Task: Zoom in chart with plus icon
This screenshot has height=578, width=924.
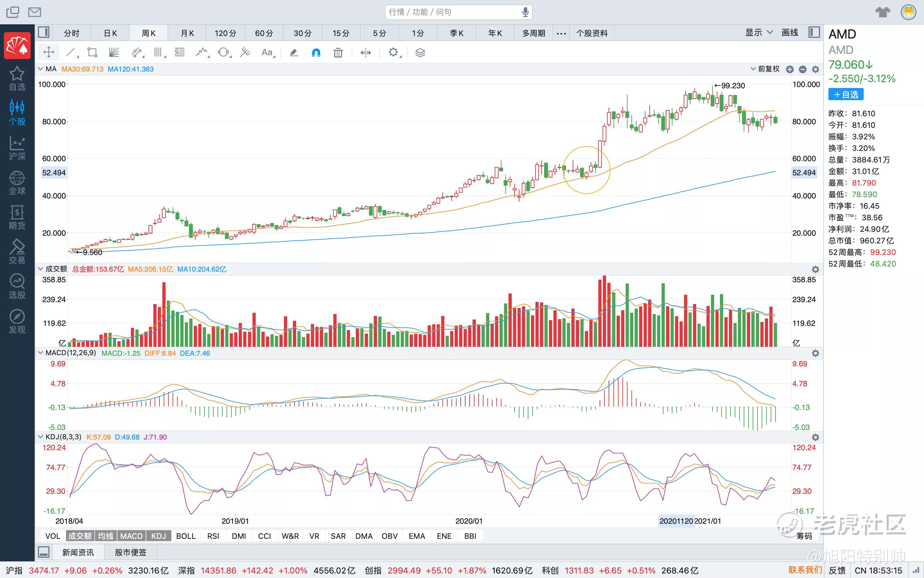Action: [x=790, y=69]
